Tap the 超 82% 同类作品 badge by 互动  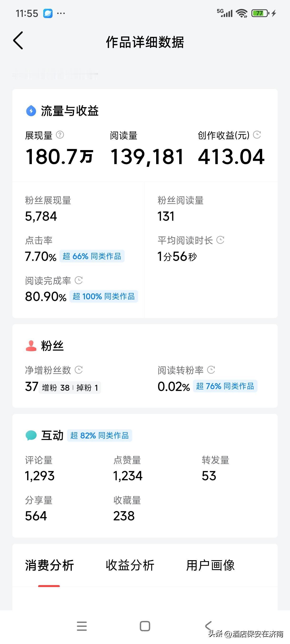coord(99,436)
